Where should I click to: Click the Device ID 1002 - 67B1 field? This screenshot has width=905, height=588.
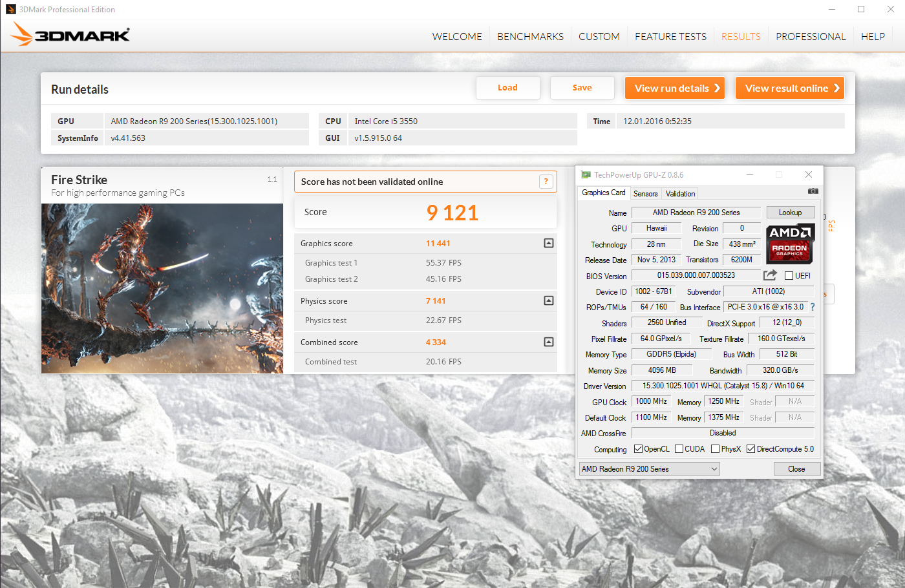pos(654,291)
